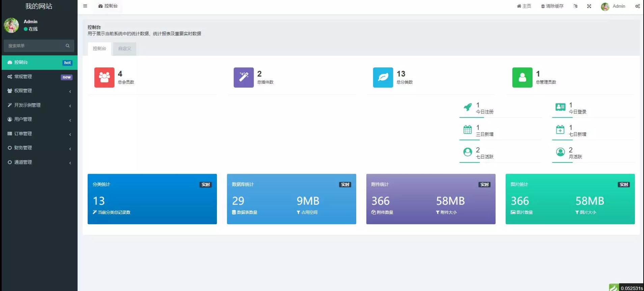Open 常规管理 menu item in sidebar

(39, 77)
